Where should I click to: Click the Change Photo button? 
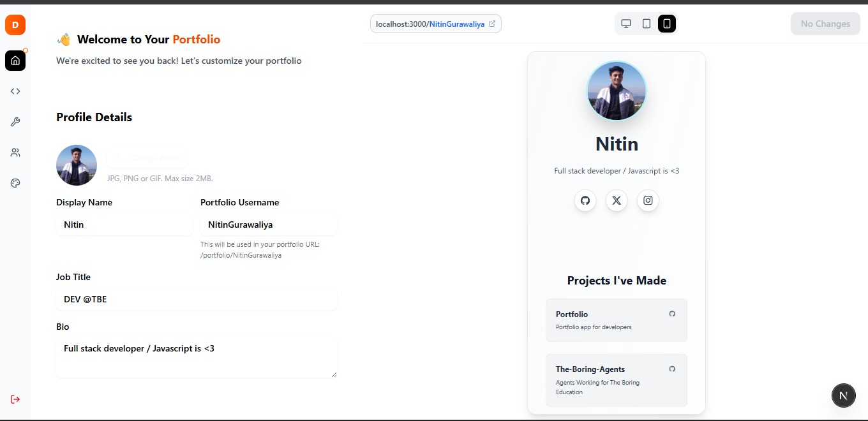coord(147,158)
